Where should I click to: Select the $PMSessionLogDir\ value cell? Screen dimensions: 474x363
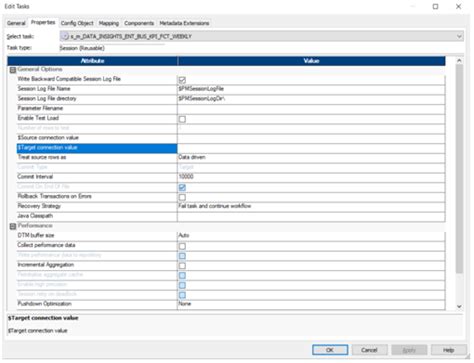311,99
